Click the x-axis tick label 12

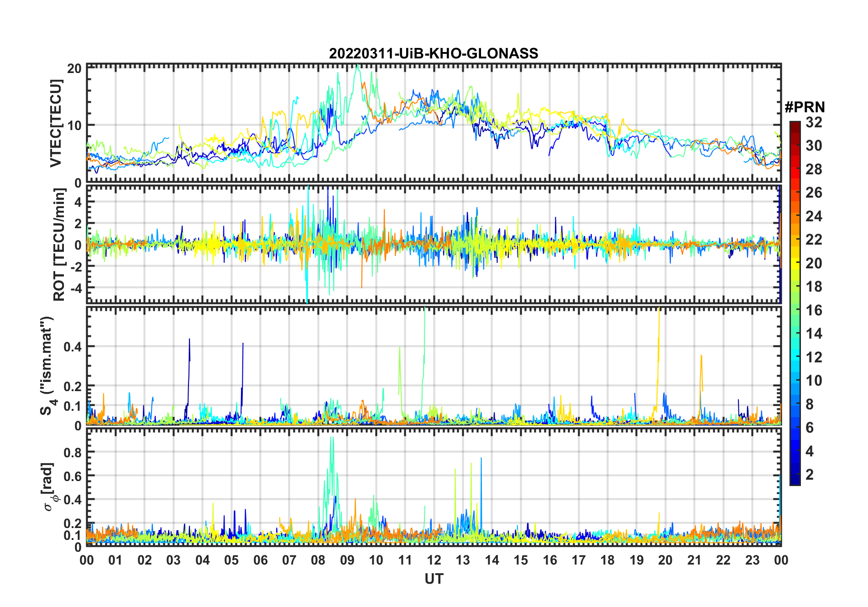pyautogui.click(x=434, y=560)
